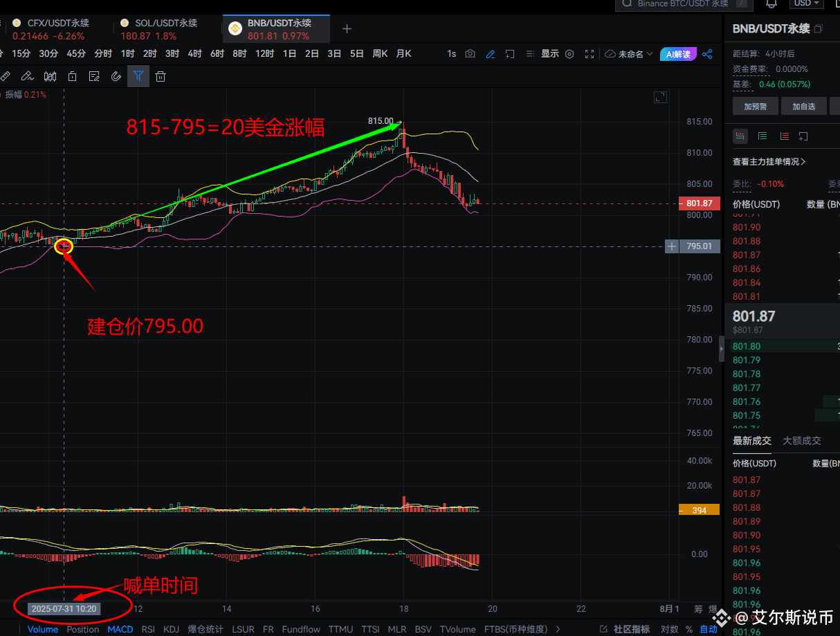The width and height of the screenshot is (840, 636).
Task: Expand more indicators with right chevron
Action: 558,629
